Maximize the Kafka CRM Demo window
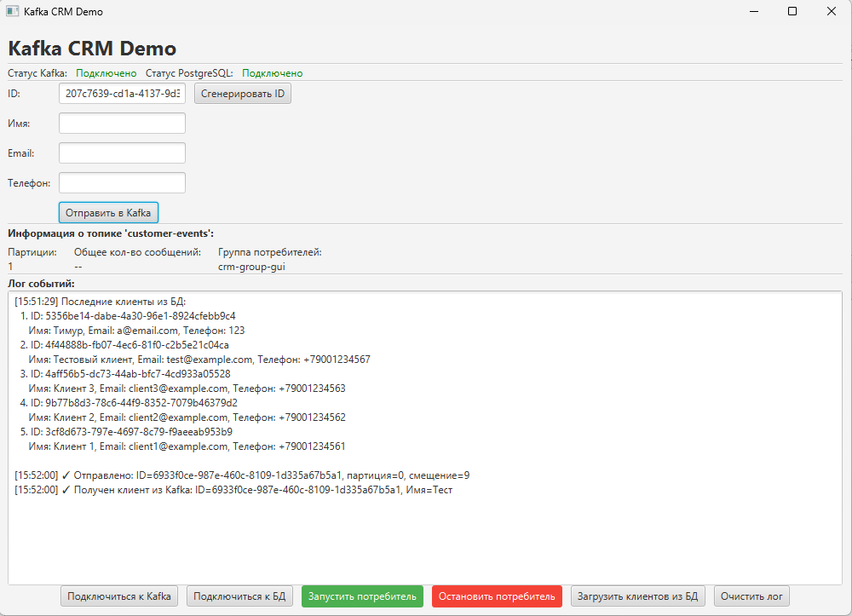852x616 pixels. (x=792, y=12)
